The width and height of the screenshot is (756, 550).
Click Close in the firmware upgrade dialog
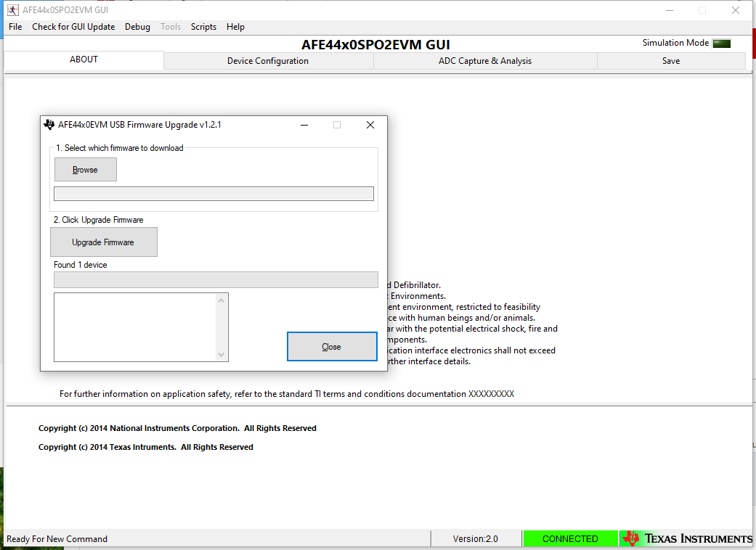coord(332,347)
